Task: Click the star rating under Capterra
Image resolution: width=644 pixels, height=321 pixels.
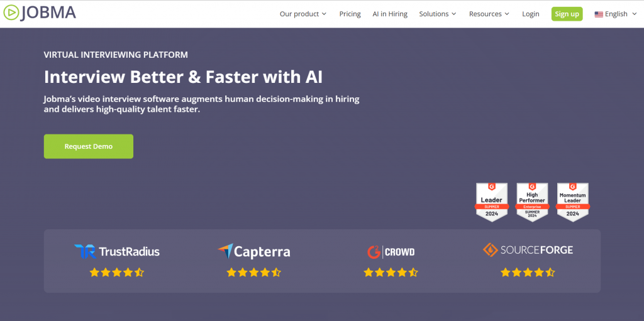Action: click(x=254, y=272)
